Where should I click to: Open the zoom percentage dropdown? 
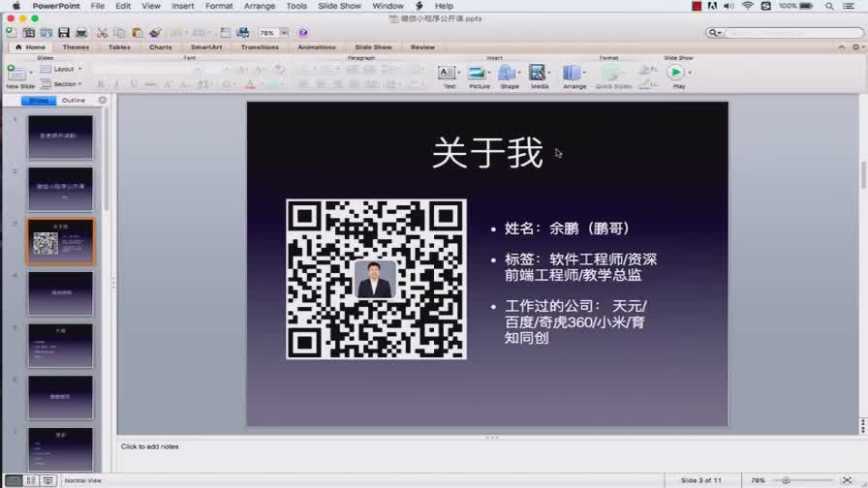pyautogui.click(x=284, y=33)
